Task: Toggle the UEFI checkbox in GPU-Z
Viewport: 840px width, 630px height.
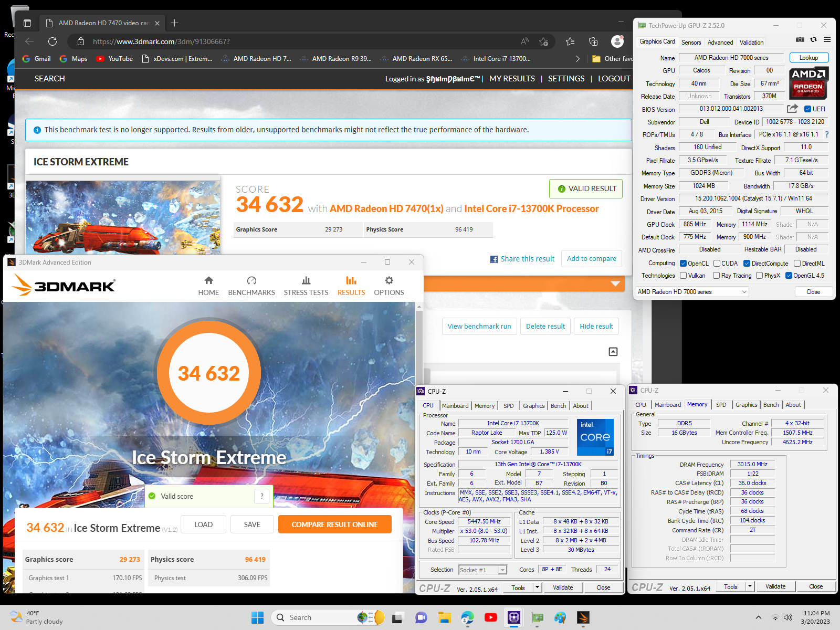Action: 807,109
